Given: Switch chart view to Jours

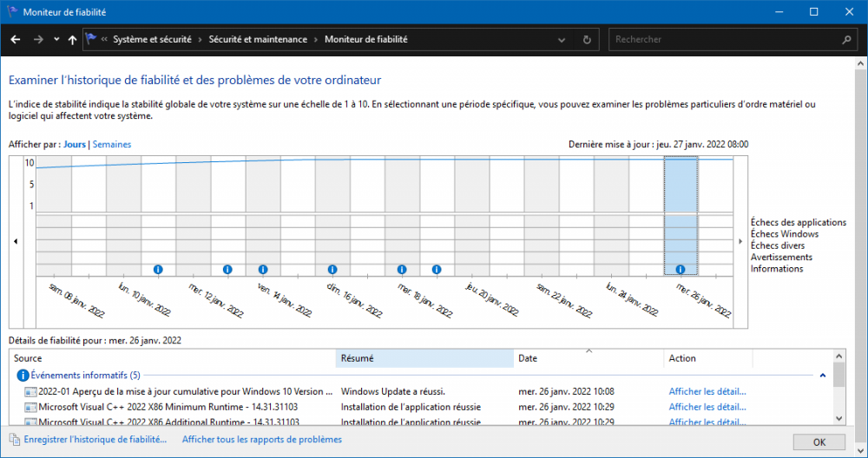Looking at the screenshot, I should [75, 144].
